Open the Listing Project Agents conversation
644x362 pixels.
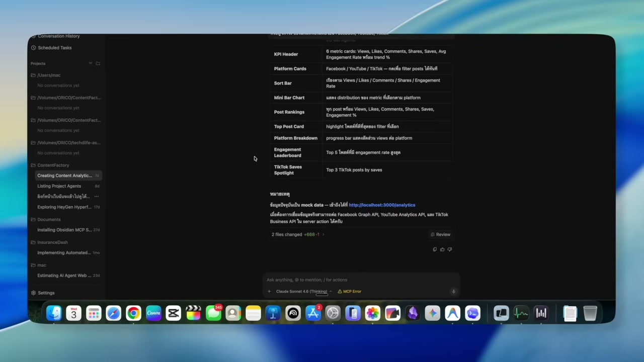point(59,186)
